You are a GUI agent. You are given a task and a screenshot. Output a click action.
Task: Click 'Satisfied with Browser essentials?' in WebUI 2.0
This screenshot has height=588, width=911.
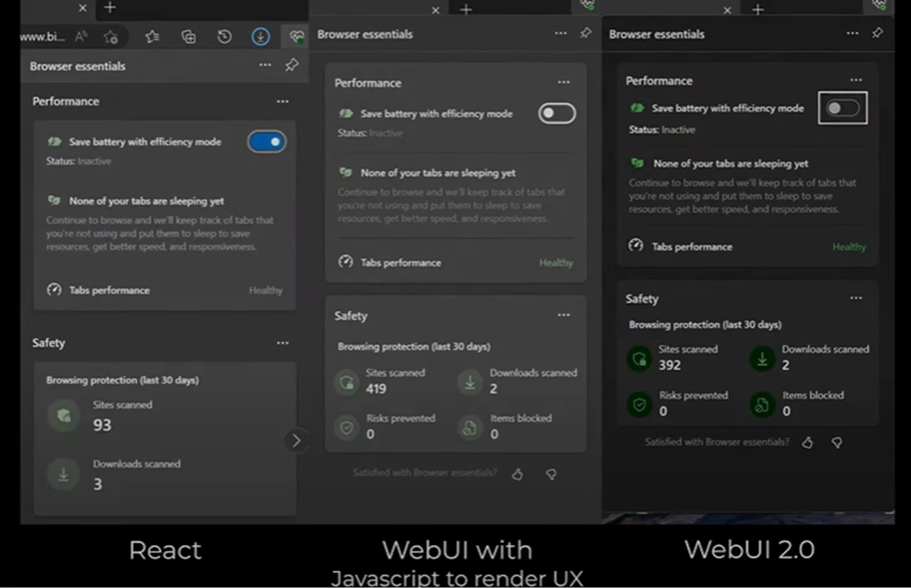[x=717, y=441]
